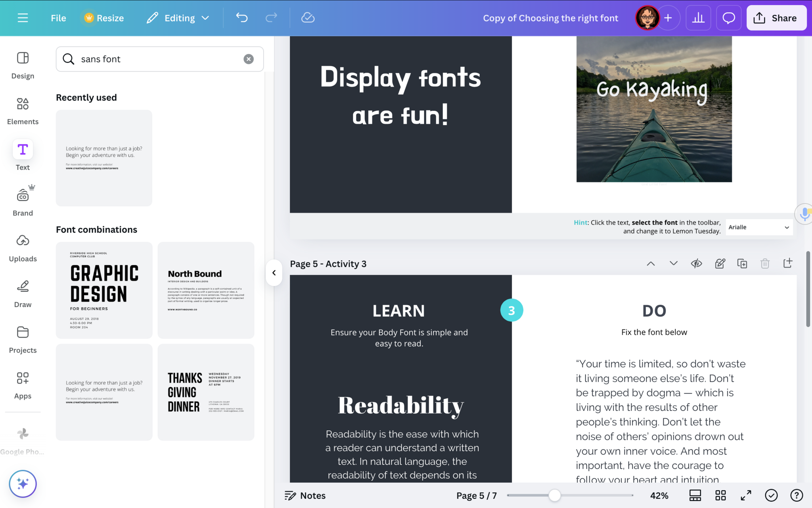
Task: Collapse the side panel with arrow
Action: (x=274, y=273)
